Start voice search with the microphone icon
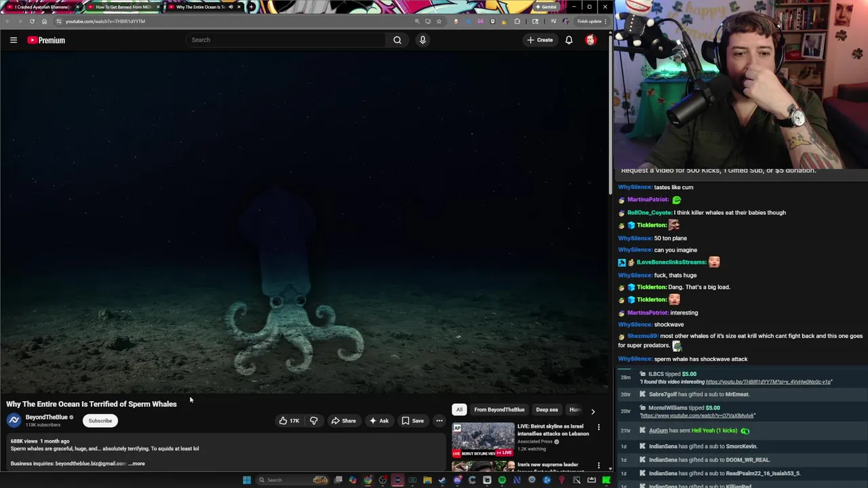 coord(422,40)
